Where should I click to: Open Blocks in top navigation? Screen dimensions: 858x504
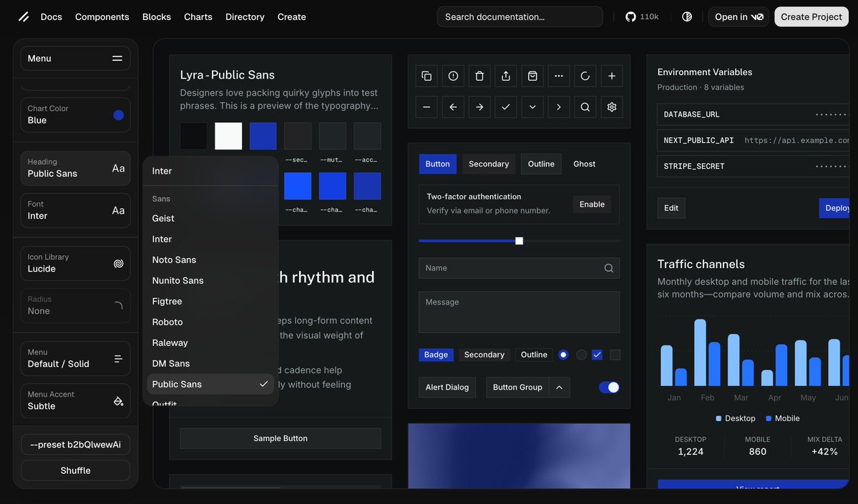point(157,17)
